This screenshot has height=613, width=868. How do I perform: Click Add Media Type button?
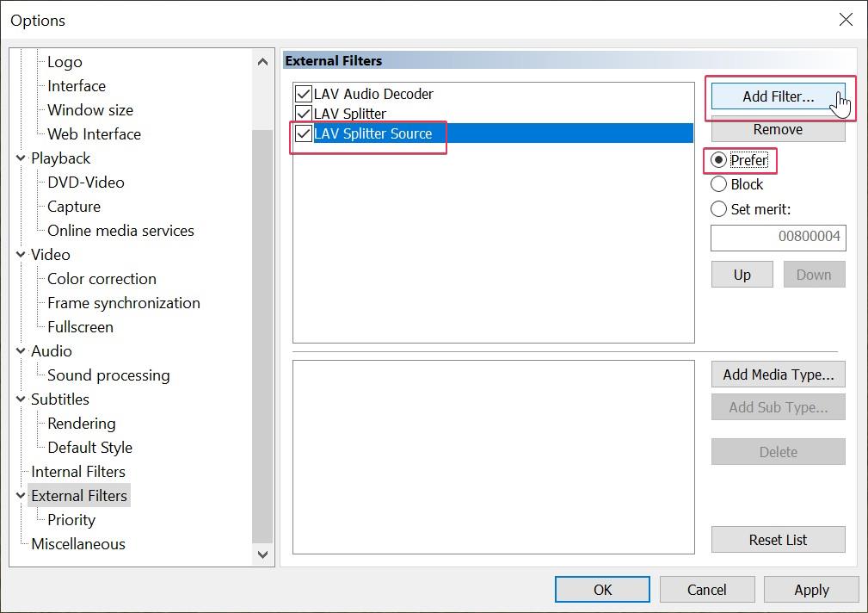[777, 375]
